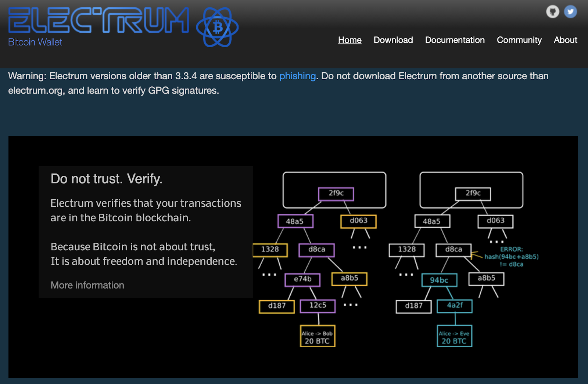Open the Twitter icon link

point(570,12)
